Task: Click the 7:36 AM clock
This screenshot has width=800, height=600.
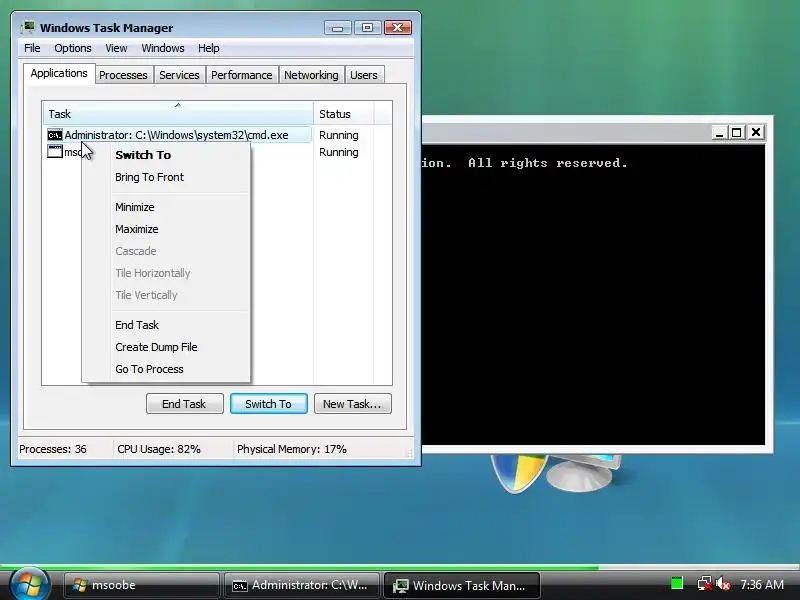Action: coord(762,584)
